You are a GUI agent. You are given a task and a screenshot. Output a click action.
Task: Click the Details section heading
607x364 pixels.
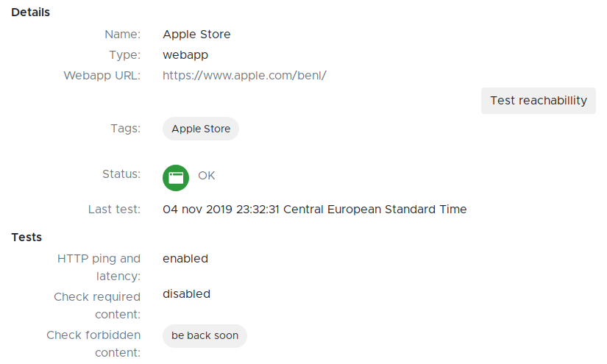point(30,12)
